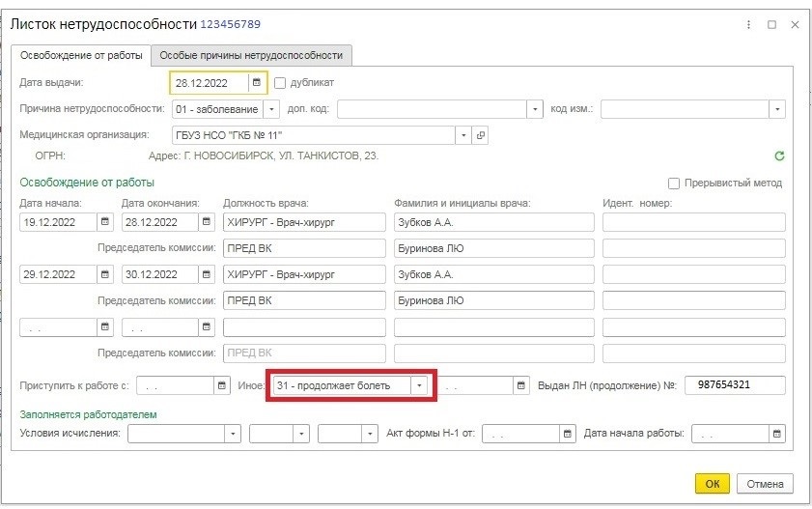Click the Отмена button
Image resolution: width=812 pixels, height=509 pixels.
tap(765, 484)
